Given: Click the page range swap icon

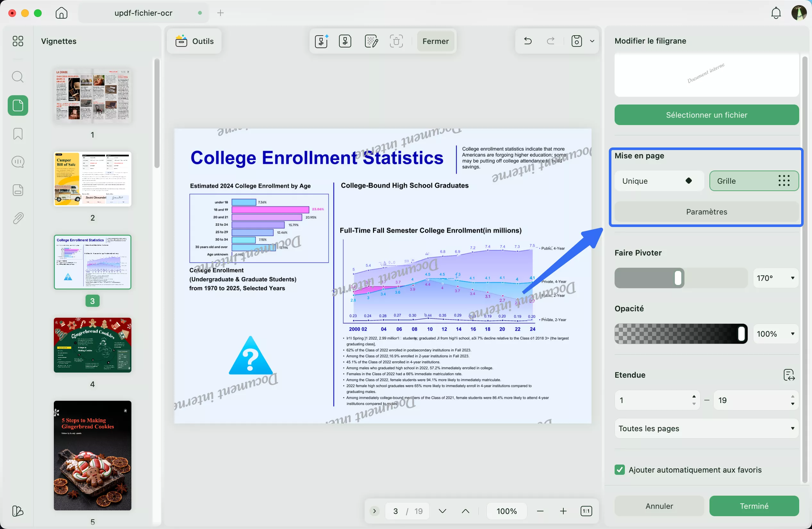Looking at the screenshot, I should point(789,375).
